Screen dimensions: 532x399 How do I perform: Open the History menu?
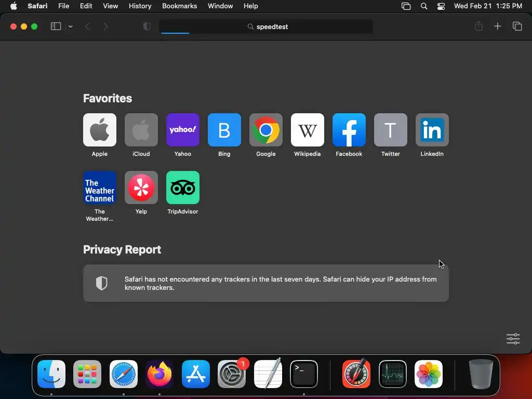coord(140,6)
